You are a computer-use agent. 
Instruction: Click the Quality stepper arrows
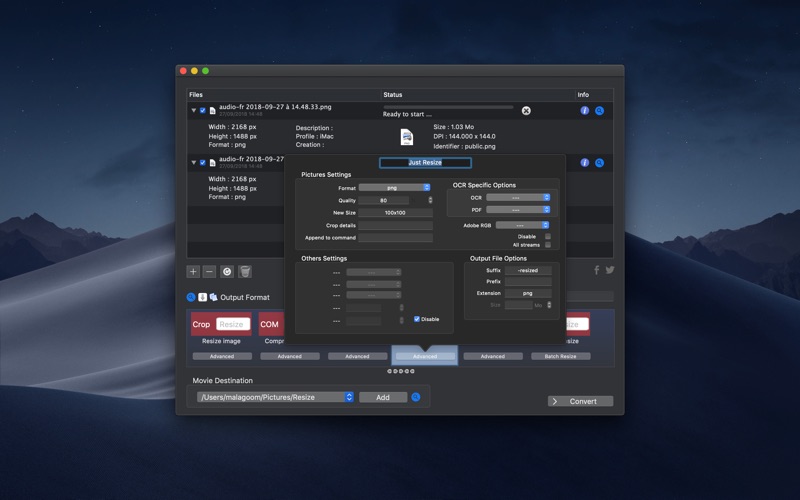(430, 200)
